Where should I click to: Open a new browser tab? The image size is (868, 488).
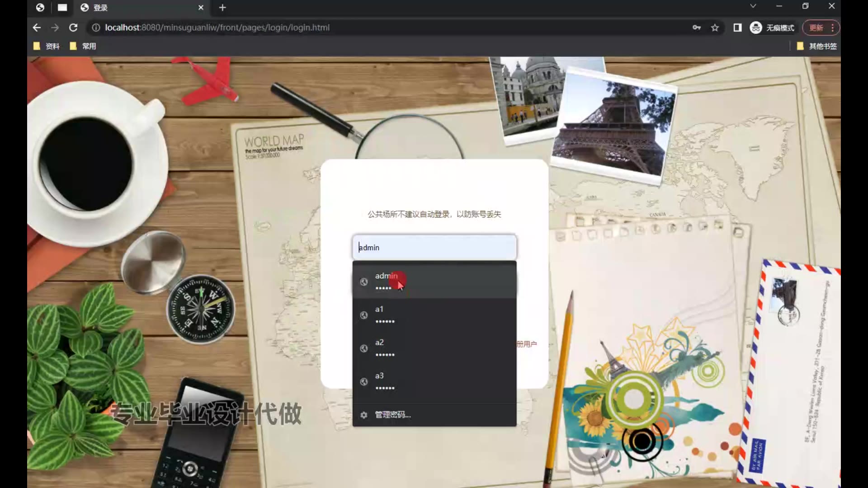[222, 8]
